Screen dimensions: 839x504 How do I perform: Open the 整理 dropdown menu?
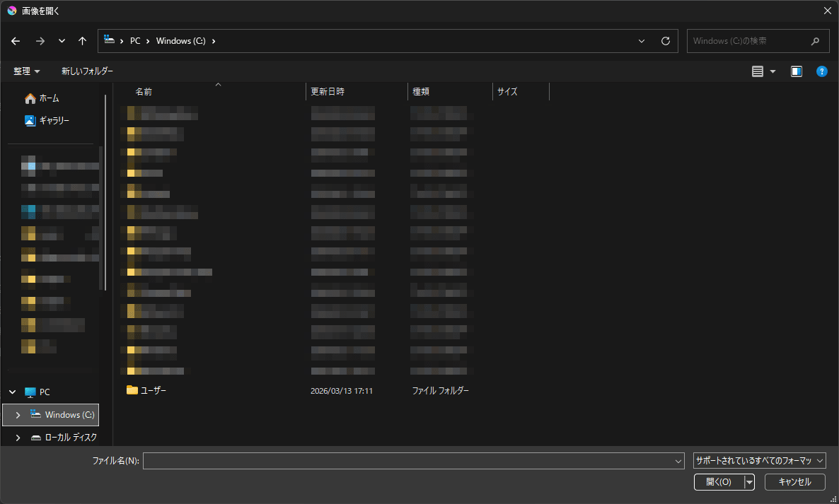click(26, 71)
